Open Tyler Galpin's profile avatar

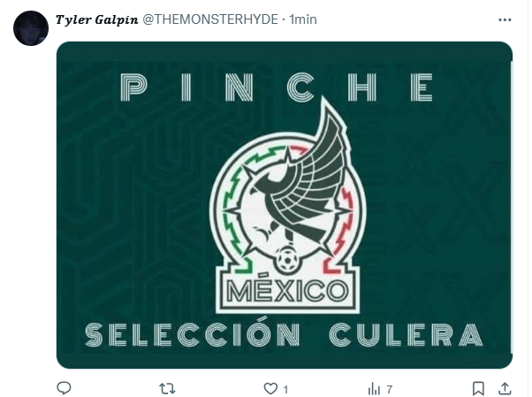pyautogui.click(x=31, y=28)
